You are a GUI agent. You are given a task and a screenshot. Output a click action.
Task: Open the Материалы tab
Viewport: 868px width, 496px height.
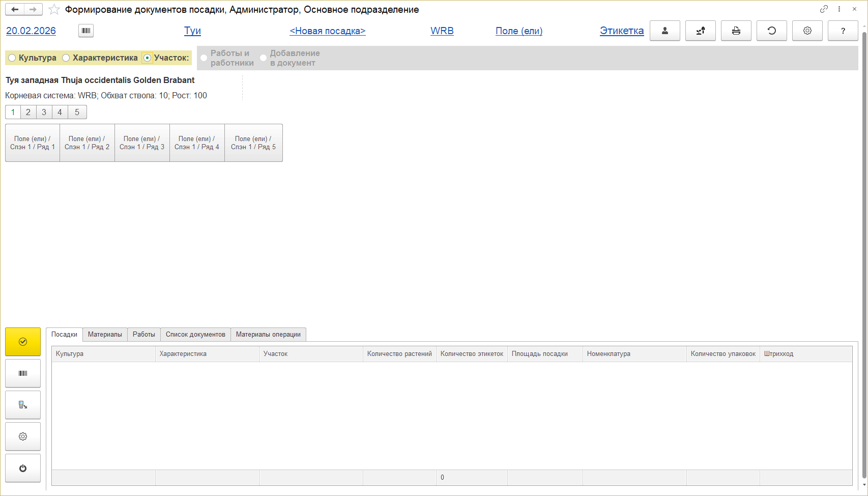pyautogui.click(x=105, y=335)
